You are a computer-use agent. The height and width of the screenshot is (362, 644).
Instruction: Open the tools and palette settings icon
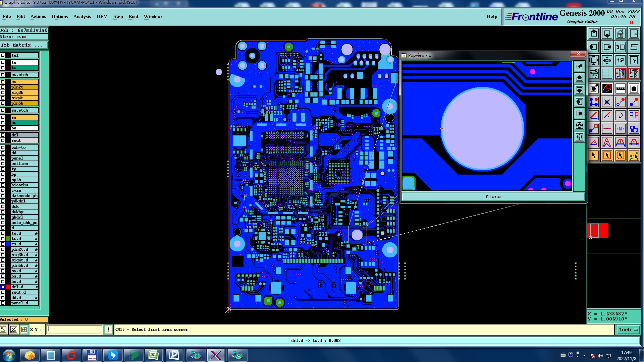pos(594,73)
